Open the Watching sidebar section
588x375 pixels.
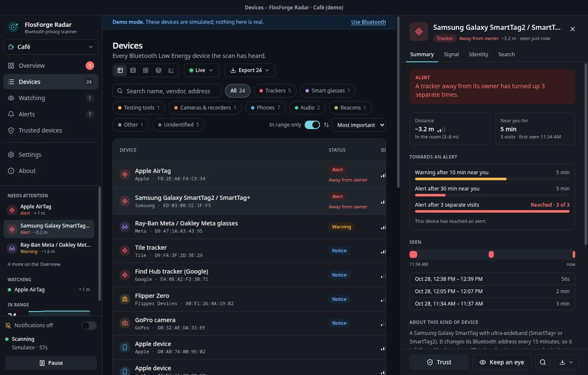click(x=51, y=98)
